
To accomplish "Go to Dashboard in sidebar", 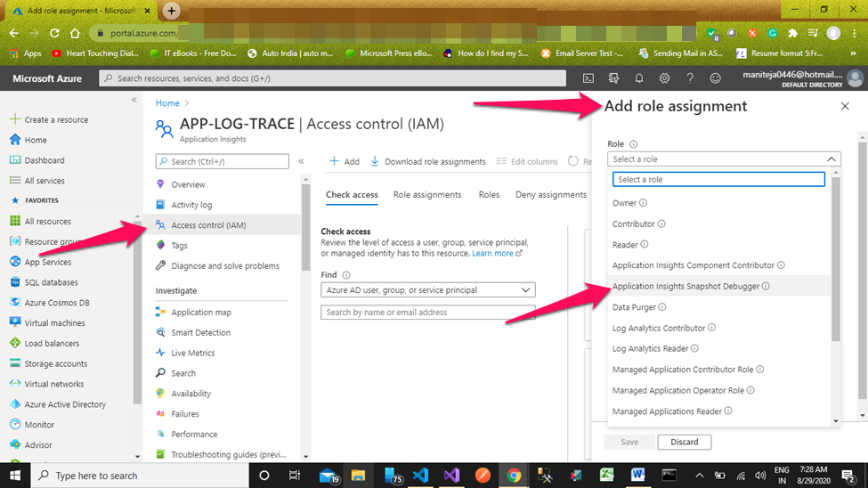I will pyautogui.click(x=37, y=160).
